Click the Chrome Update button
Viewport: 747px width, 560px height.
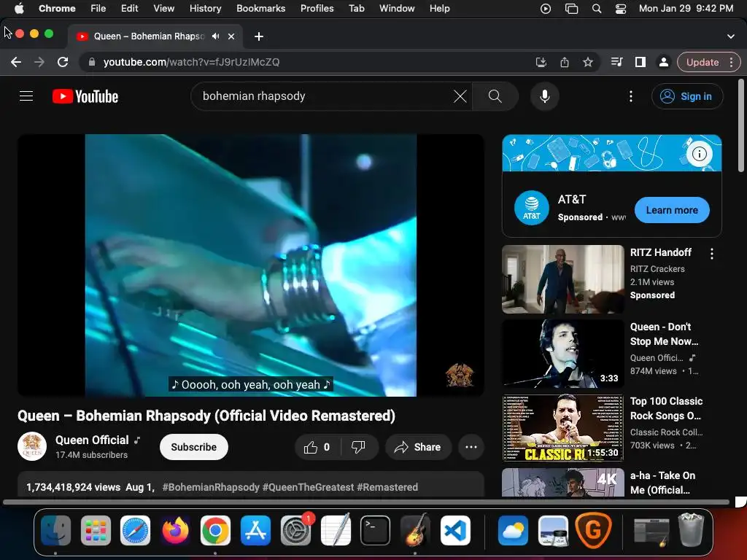[x=703, y=62]
